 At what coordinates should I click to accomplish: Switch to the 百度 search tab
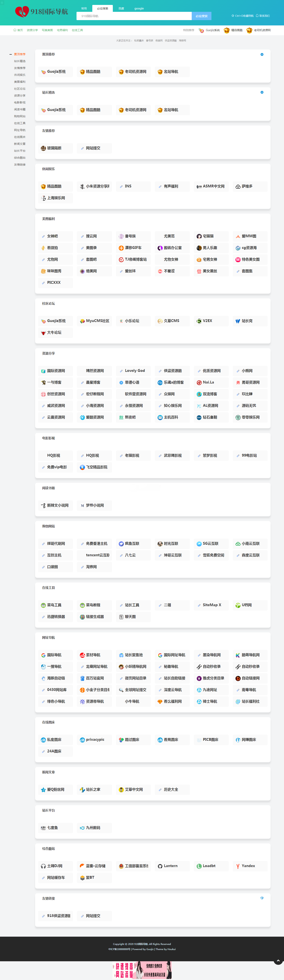point(121,8)
